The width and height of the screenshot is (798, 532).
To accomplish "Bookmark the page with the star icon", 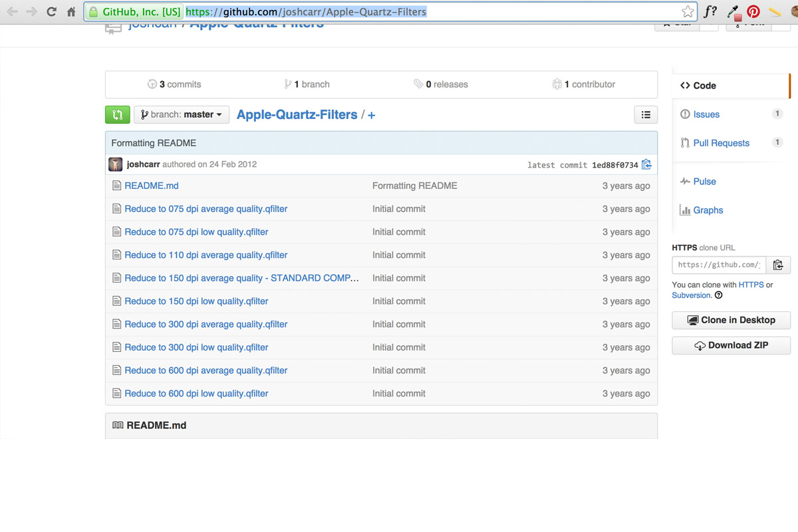I will click(x=688, y=11).
